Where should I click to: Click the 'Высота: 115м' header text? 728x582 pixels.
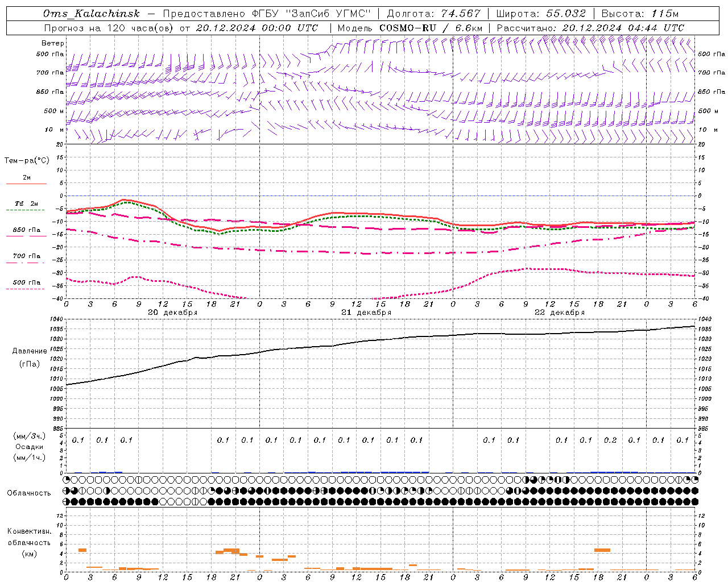(640, 14)
